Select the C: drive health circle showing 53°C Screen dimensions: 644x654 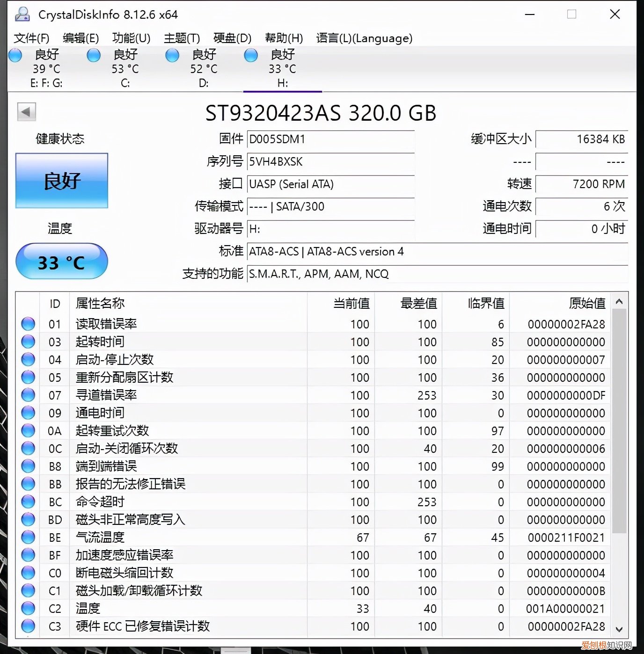(x=94, y=55)
